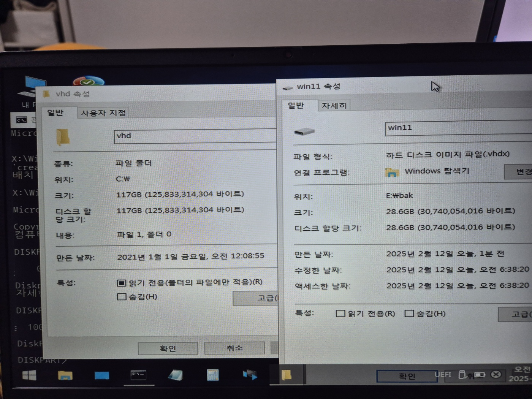532x399 pixels.
Task: Click the UEFI tray label
Action: point(443,374)
